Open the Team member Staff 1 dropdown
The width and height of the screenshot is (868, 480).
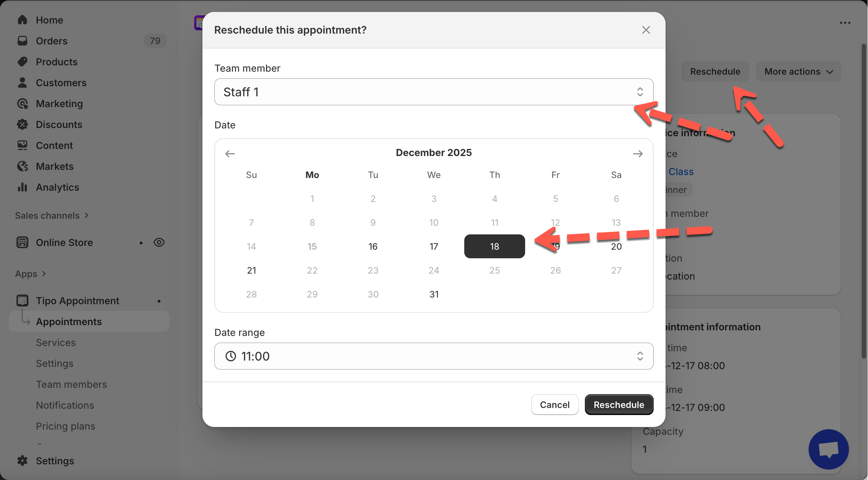[x=434, y=92]
